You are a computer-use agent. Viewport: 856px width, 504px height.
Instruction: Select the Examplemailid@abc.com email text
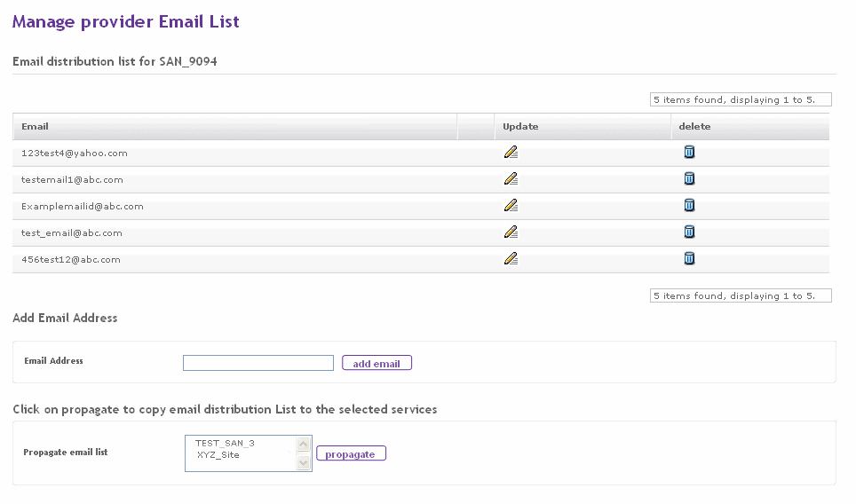(x=83, y=207)
